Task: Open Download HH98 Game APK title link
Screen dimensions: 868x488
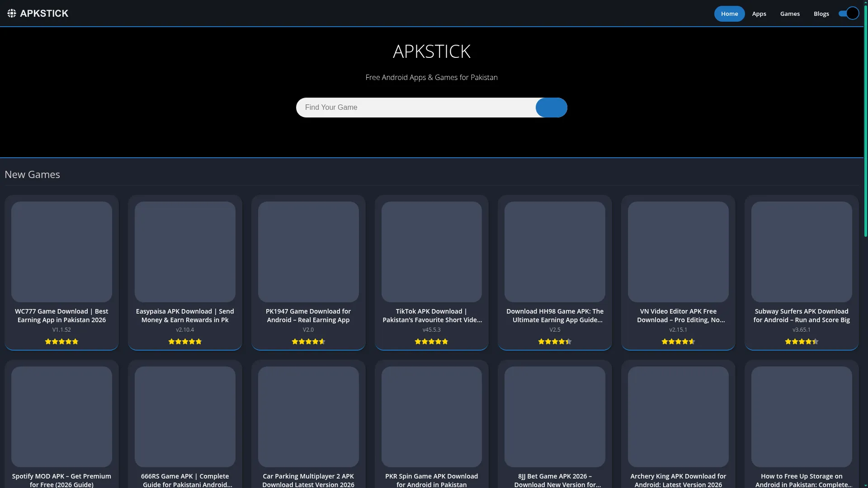Action: [555, 315]
